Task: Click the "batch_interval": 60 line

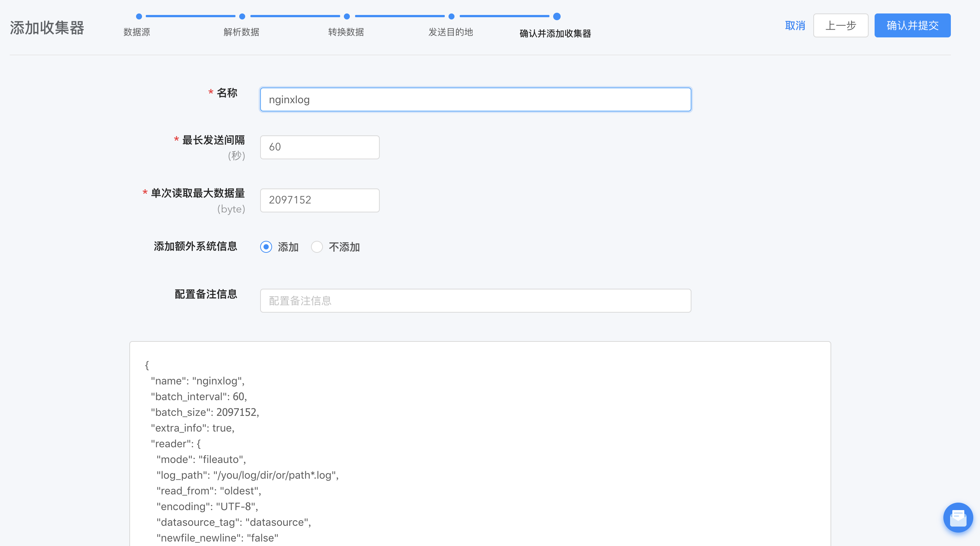Action: [198, 396]
